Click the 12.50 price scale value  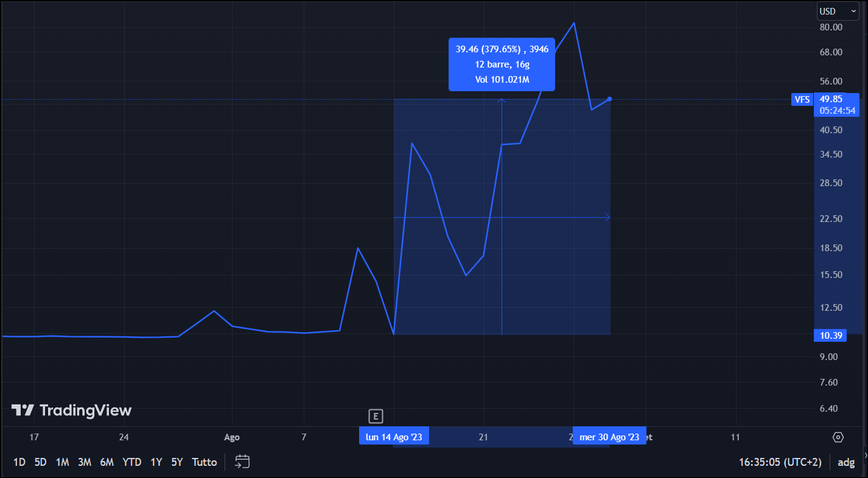(x=831, y=308)
